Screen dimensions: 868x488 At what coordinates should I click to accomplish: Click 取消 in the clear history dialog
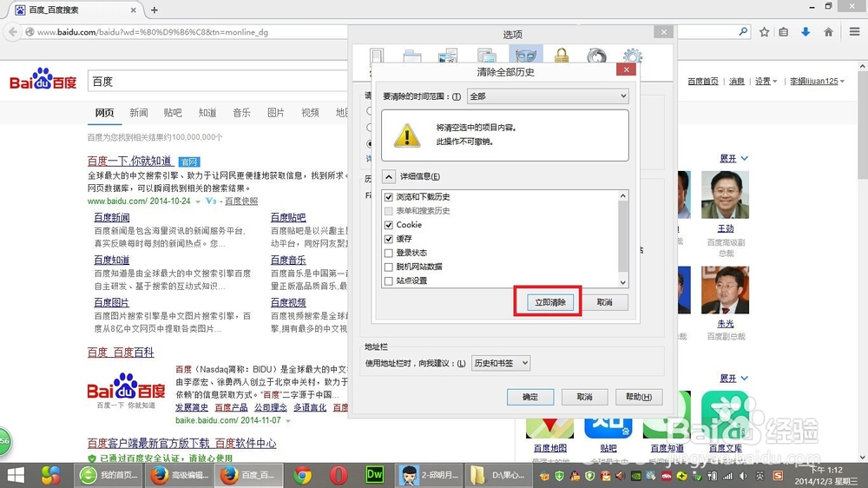604,302
